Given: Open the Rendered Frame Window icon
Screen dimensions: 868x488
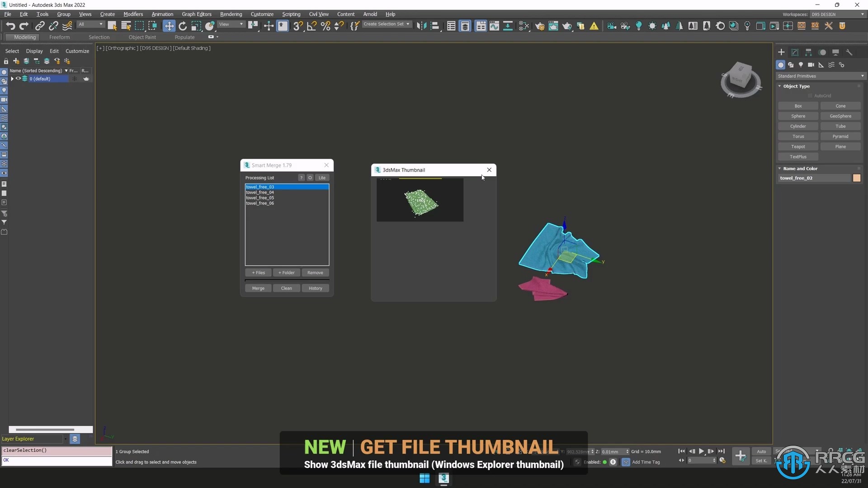Looking at the screenshot, I should [553, 26].
